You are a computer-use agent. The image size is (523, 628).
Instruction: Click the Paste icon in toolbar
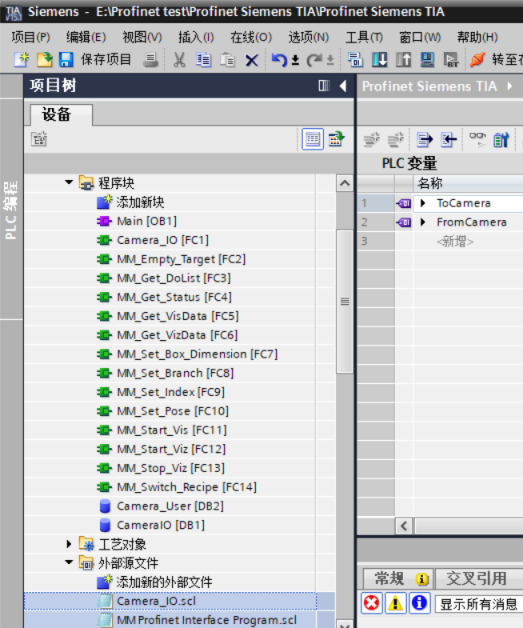(227, 60)
